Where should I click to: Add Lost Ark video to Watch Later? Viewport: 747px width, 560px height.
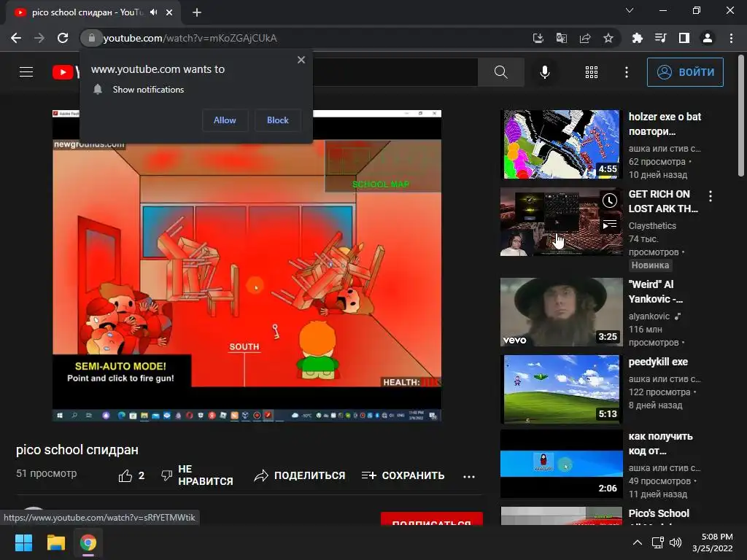pos(609,201)
